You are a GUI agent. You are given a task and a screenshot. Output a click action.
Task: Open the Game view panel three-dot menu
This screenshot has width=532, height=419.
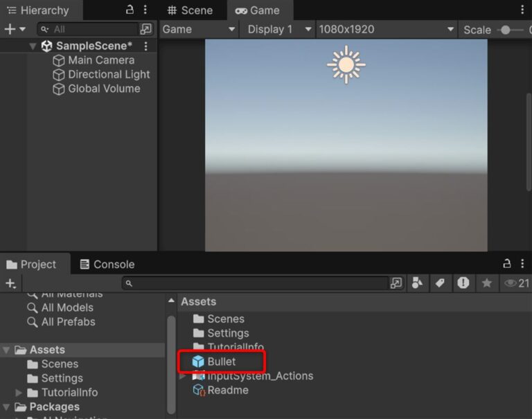(522, 10)
